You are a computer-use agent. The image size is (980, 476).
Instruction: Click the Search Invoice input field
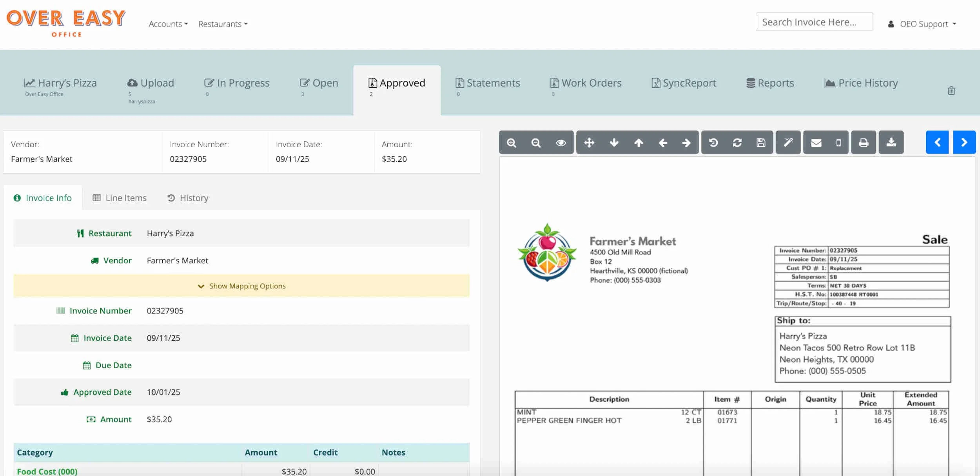814,22
